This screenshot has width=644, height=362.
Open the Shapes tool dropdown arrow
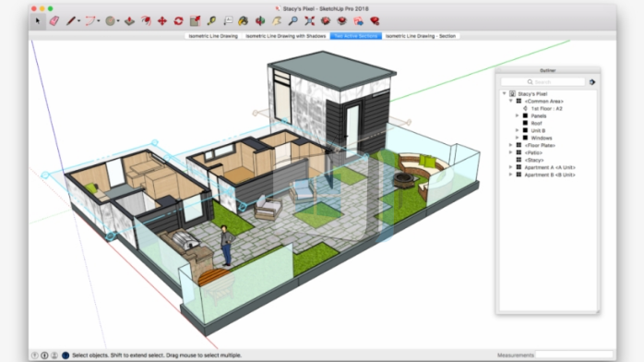coord(118,21)
